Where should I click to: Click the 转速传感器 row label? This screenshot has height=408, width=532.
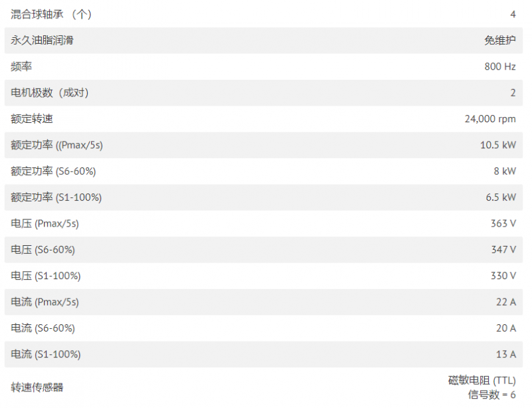(37, 387)
